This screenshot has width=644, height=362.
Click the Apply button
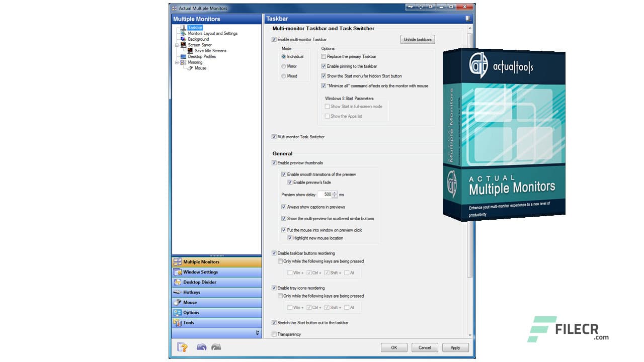[455, 347]
